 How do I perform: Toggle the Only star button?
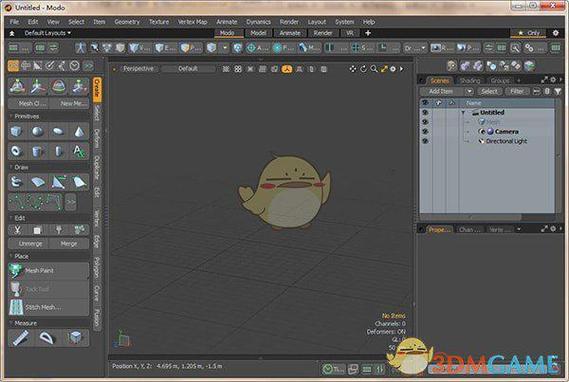528,33
